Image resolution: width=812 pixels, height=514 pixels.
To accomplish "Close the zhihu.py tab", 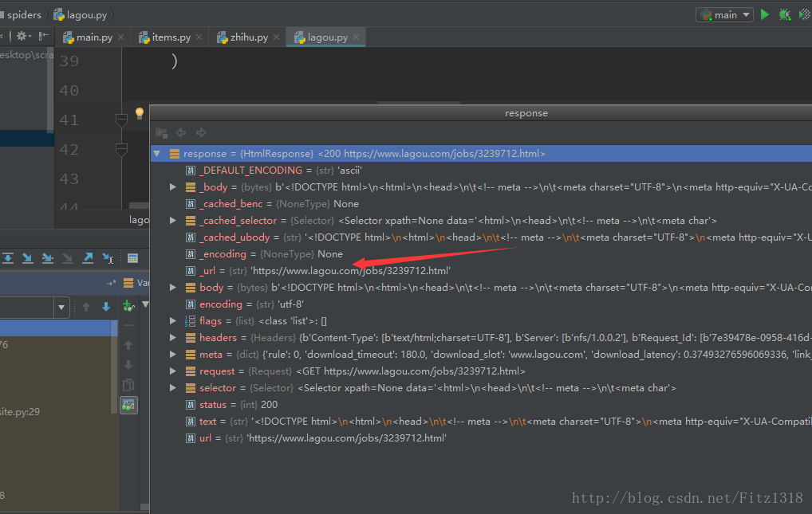I will point(277,37).
